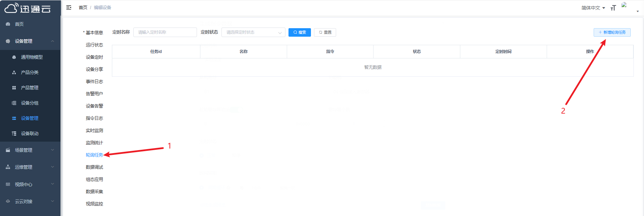Image resolution: width=644 pixels, height=216 pixels.
Task: Select 设备联动 in the sidebar
Action: pos(30,133)
